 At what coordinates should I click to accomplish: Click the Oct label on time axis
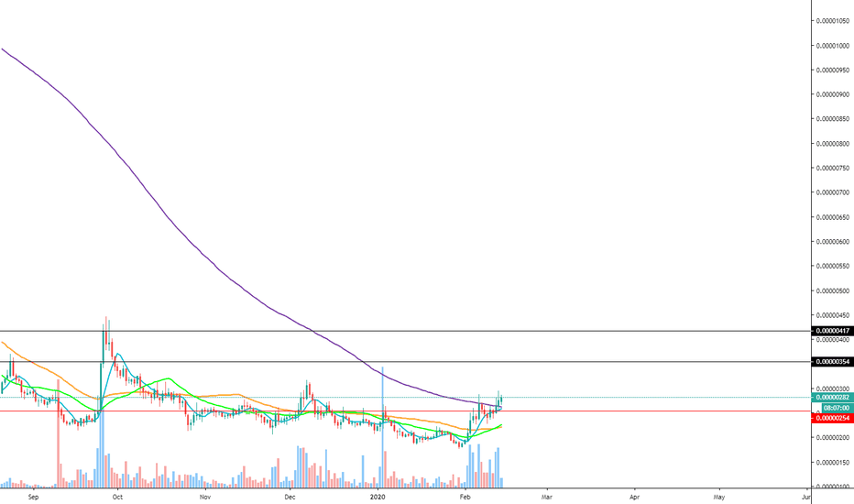[x=117, y=497]
